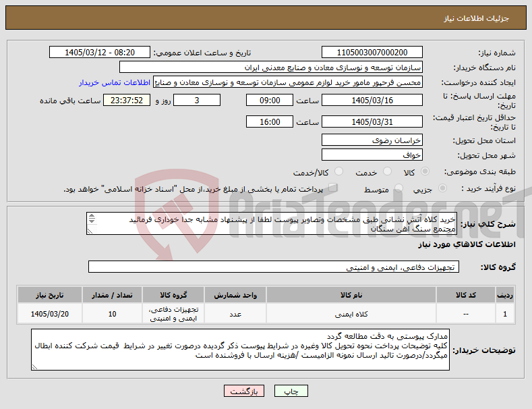Click the اطلاعات کالاهای مورد نیاز heading
The image size is (532, 409).
(467, 244)
